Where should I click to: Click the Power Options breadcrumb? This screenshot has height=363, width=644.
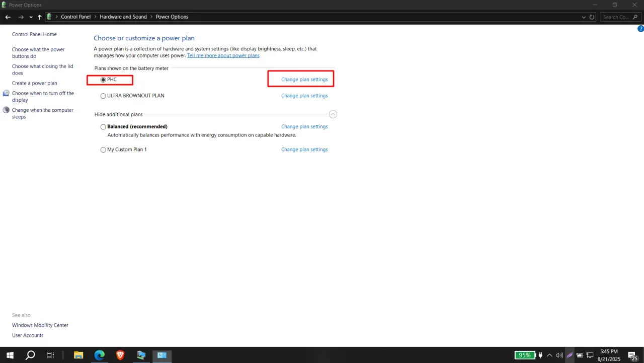tap(172, 17)
